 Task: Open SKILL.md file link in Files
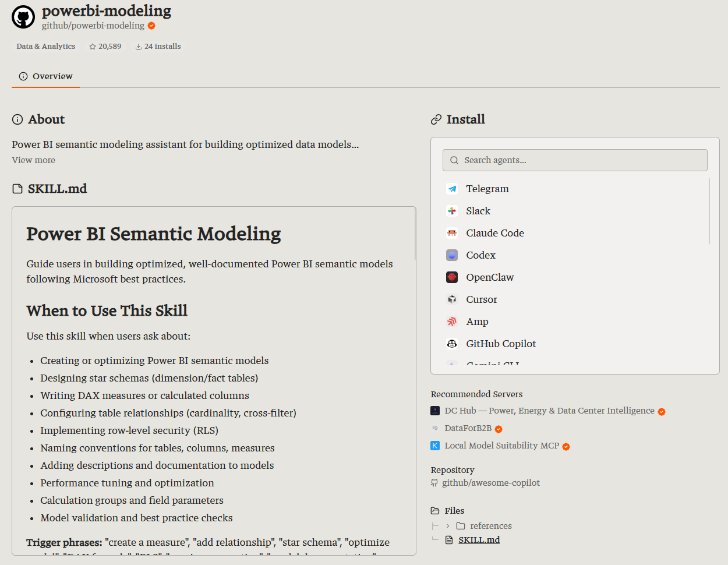(479, 540)
